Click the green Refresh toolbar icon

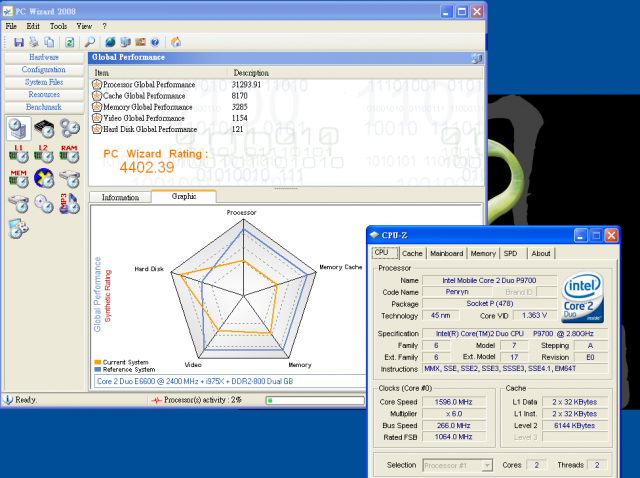[x=69, y=42]
